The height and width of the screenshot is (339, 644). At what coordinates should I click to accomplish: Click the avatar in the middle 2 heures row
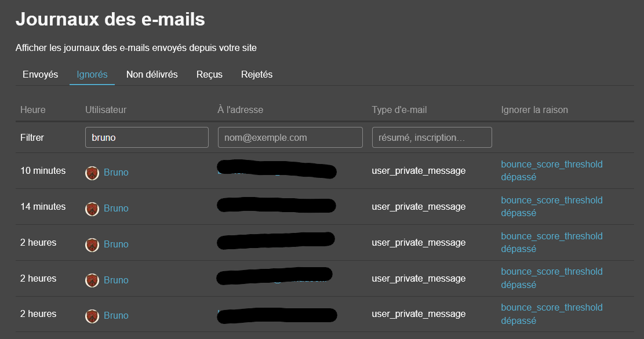pos(92,280)
